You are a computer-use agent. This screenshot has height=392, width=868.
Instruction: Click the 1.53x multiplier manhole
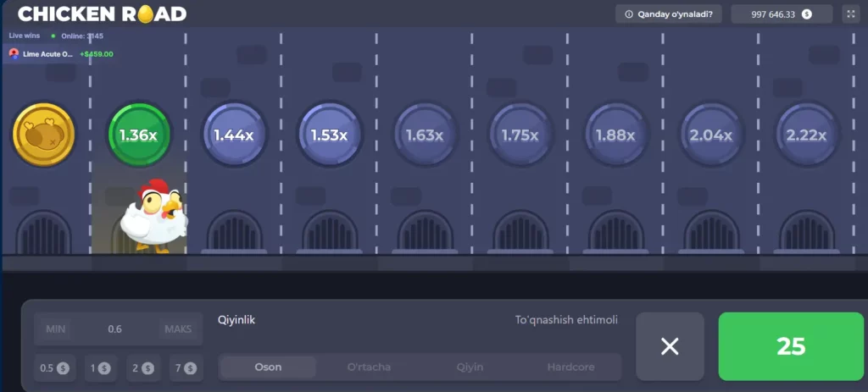tap(329, 135)
